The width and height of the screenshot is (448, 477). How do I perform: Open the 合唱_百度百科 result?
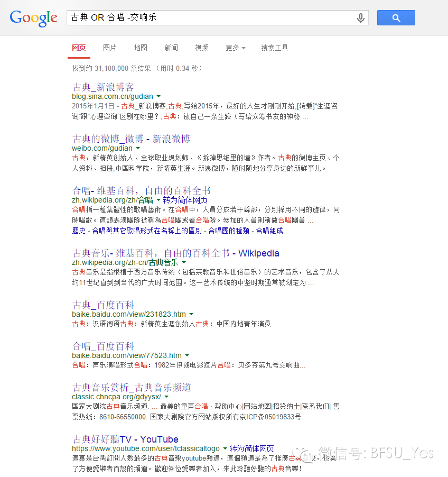103,346
